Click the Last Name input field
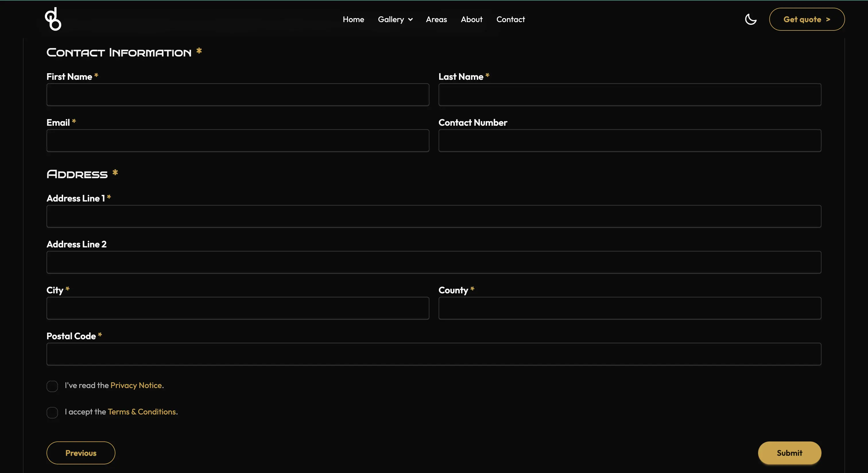868x473 pixels. pos(629,95)
